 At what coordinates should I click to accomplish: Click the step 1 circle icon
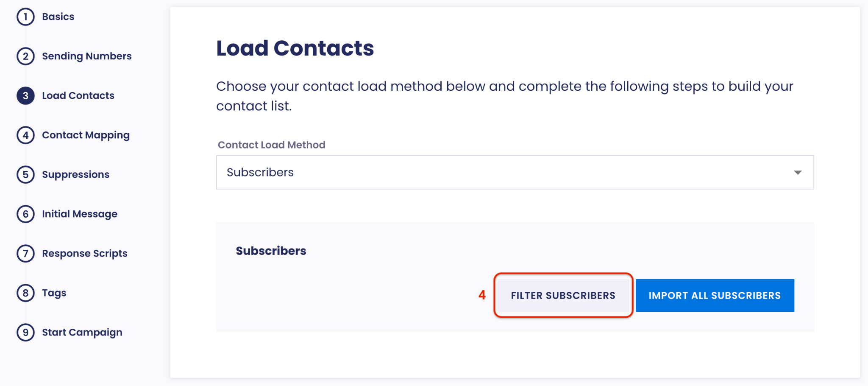pyautogui.click(x=25, y=17)
